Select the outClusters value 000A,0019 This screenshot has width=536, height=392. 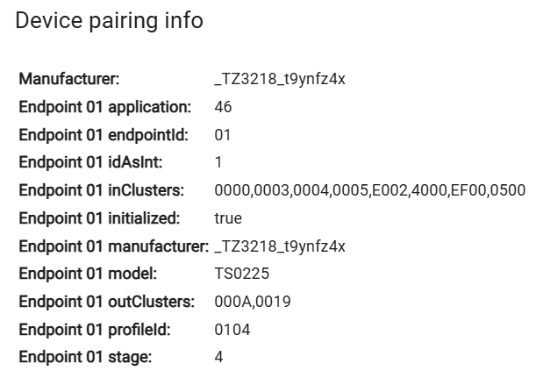point(253,302)
